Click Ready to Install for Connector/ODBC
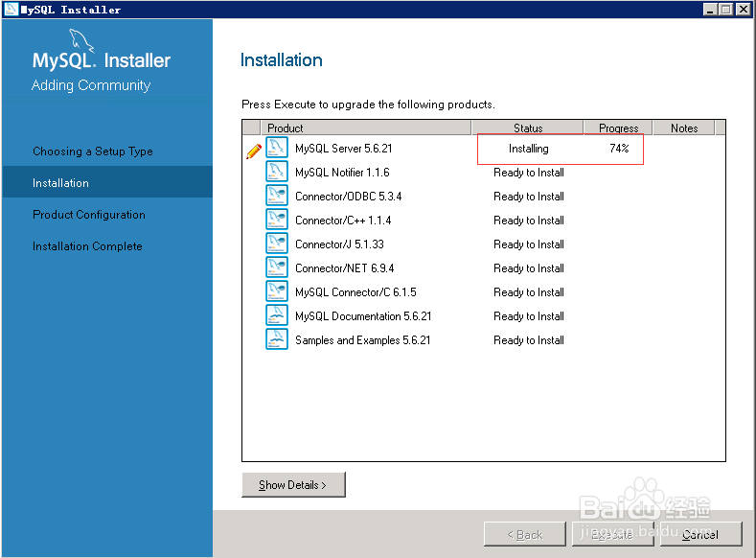The image size is (756, 558). (x=528, y=197)
